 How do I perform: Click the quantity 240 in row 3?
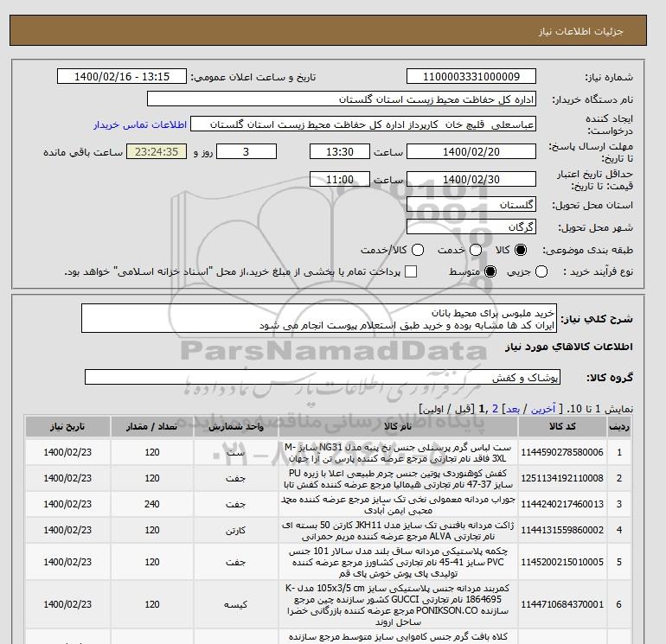(x=151, y=504)
